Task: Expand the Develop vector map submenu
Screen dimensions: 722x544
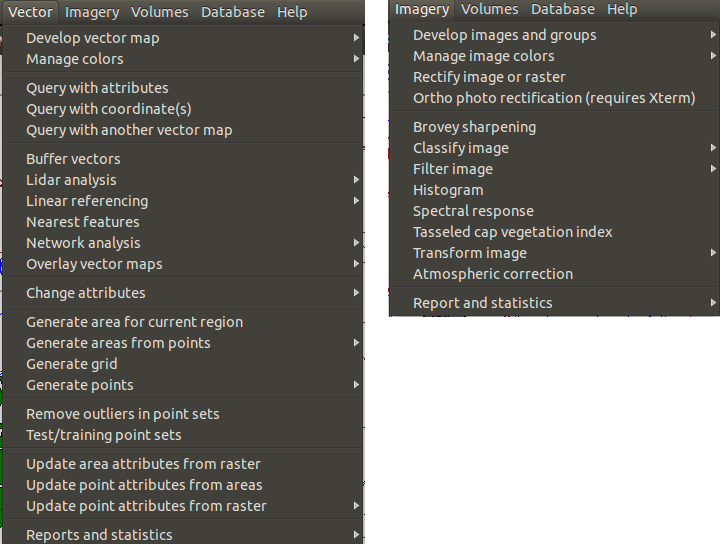Action: click(183, 38)
